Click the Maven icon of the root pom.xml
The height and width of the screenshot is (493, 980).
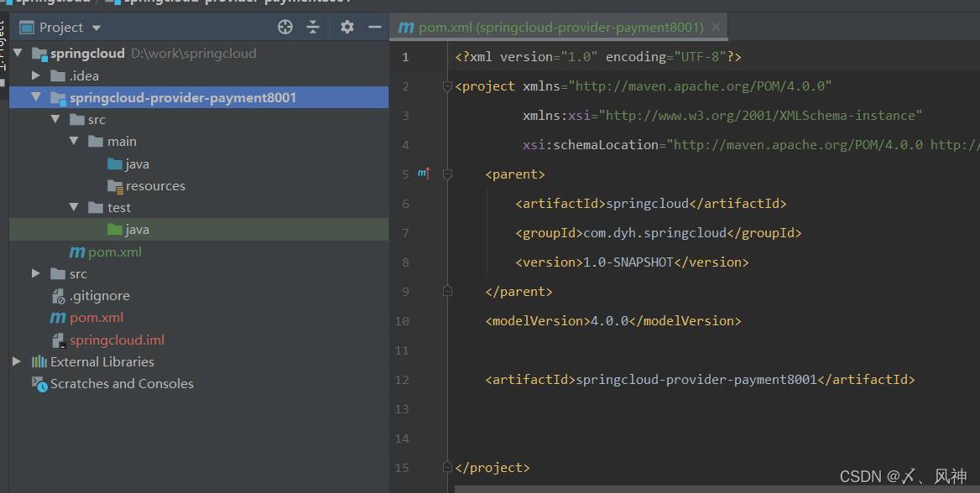tap(58, 318)
